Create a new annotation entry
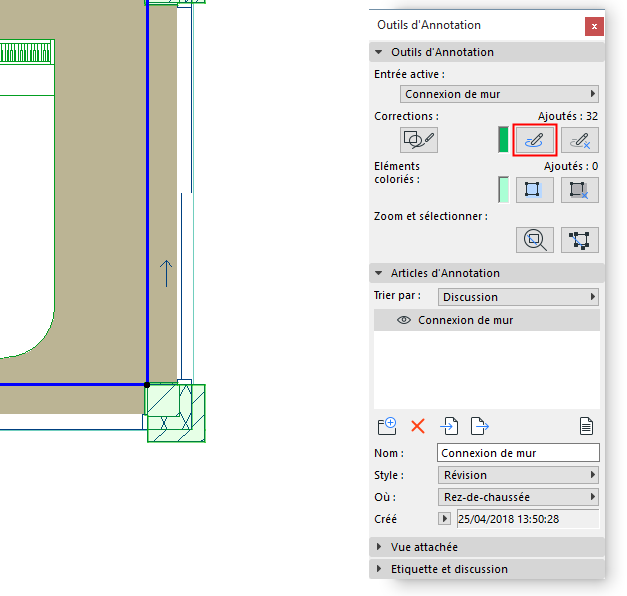Image resolution: width=627 pixels, height=596 pixels. click(x=387, y=426)
